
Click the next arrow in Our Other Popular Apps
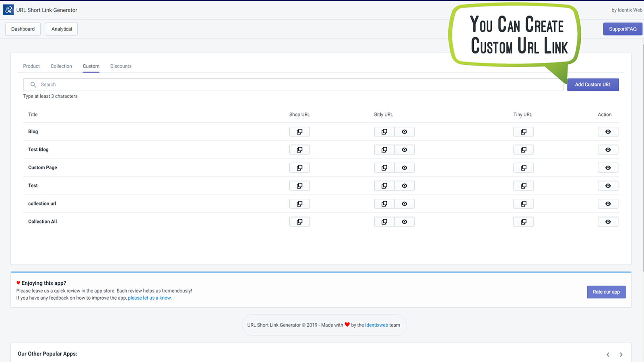pyautogui.click(x=620, y=354)
